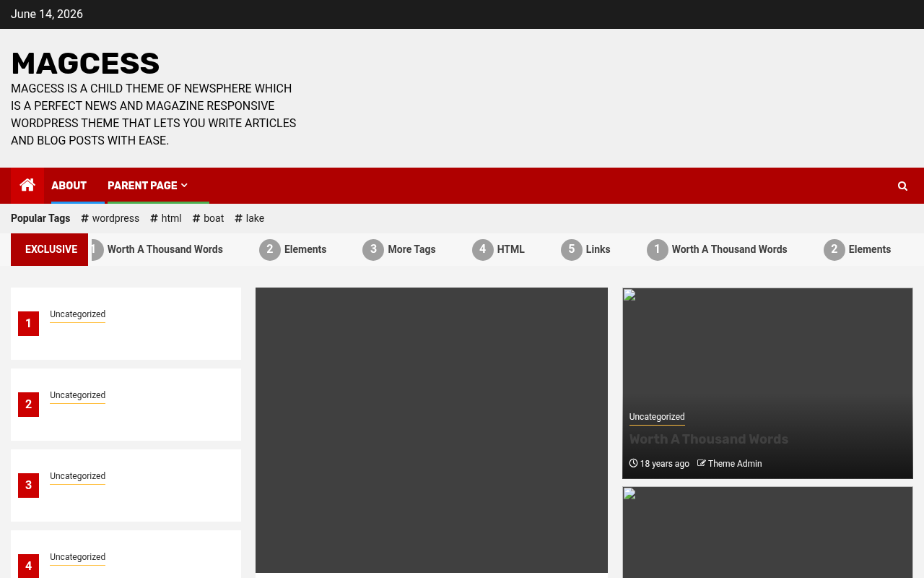Open Uncategorized in the post numbered 3
Viewport: 924px width, 578px height.
78,476
